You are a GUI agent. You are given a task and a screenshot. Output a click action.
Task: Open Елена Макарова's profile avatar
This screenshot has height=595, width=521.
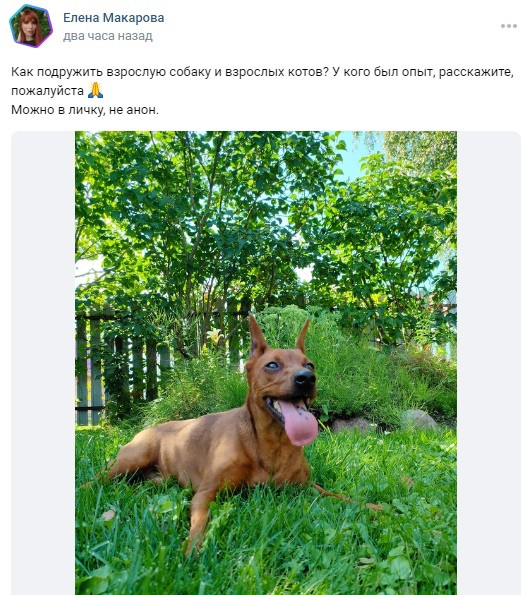(x=31, y=26)
